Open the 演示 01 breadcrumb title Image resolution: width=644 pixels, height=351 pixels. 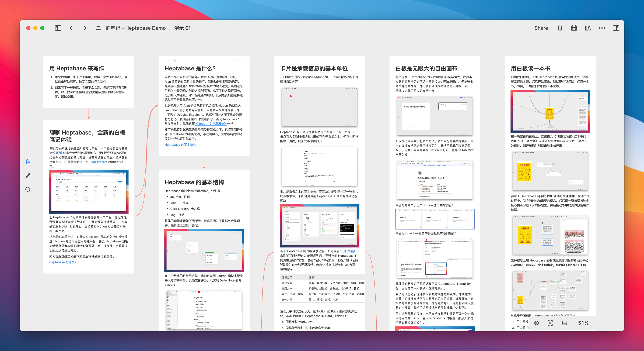point(182,28)
